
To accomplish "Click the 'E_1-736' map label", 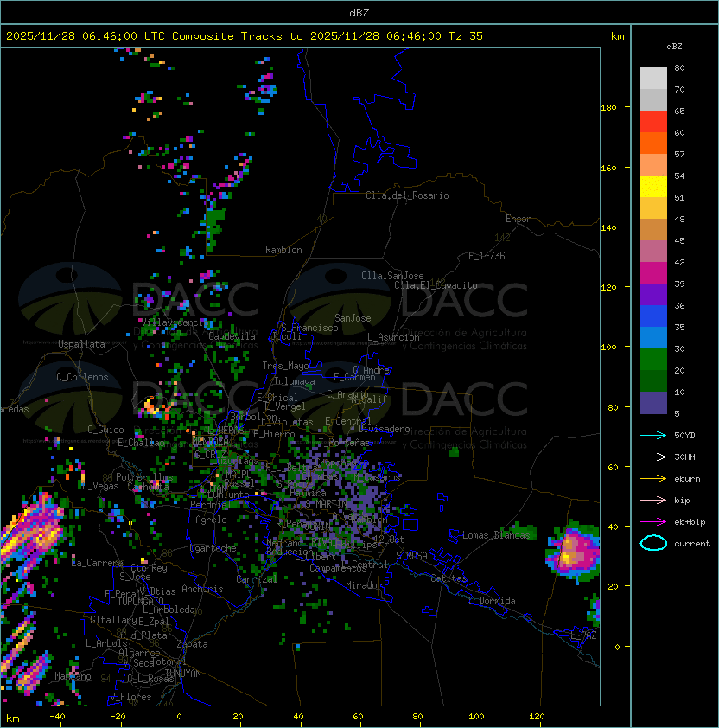I will tap(487, 256).
